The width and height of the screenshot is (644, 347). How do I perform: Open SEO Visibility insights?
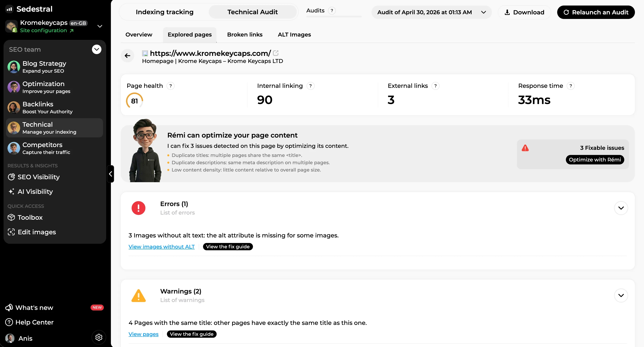34,177
